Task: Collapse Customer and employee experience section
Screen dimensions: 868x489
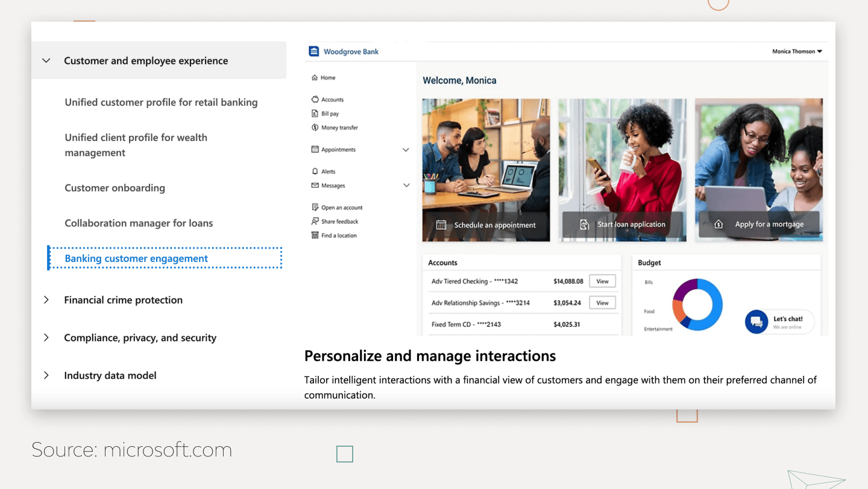Action: (x=46, y=60)
